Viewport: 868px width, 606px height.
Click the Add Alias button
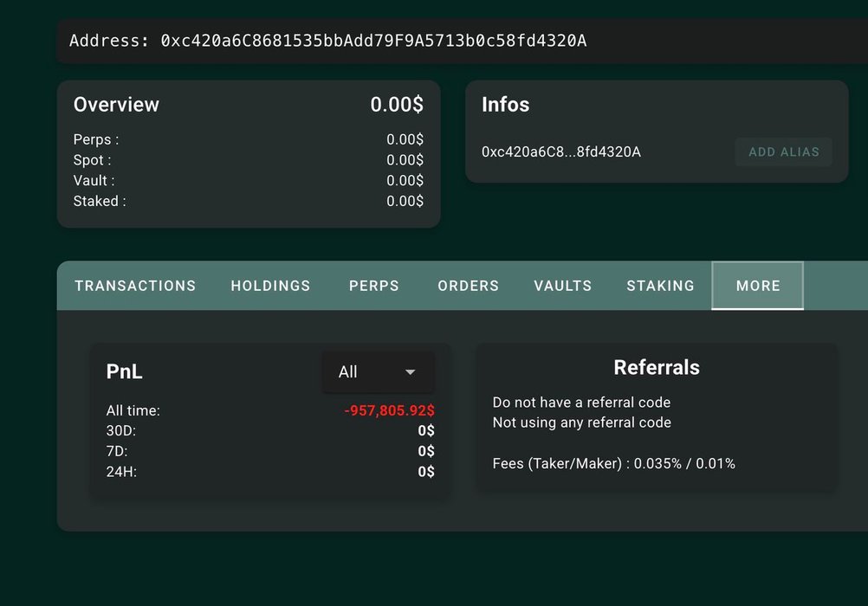[783, 151]
